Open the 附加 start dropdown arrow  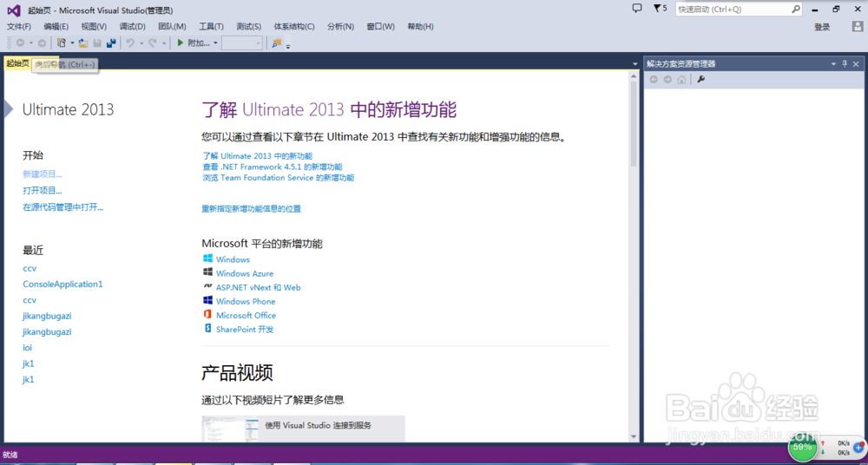click(214, 43)
